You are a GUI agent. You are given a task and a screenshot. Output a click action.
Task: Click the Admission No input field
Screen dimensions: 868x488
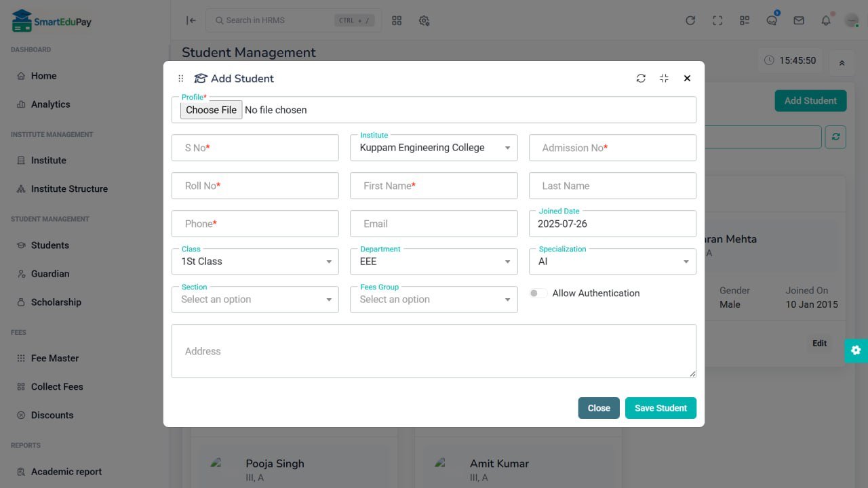[x=612, y=148]
